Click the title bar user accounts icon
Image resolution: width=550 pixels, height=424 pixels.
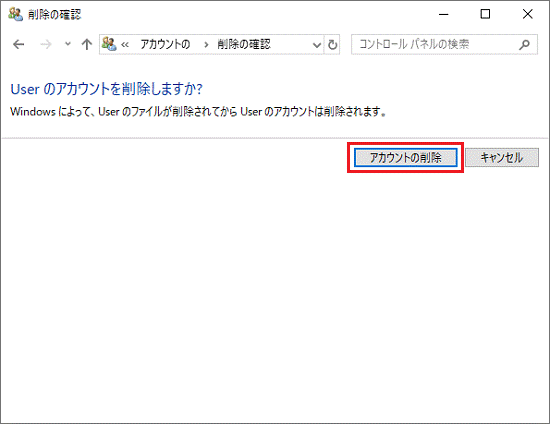(15, 14)
